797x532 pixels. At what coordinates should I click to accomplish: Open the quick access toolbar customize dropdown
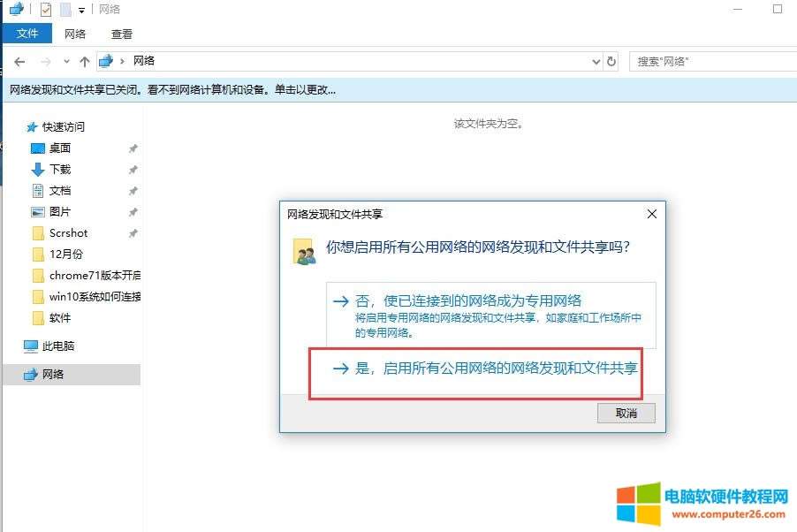pos(81,10)
